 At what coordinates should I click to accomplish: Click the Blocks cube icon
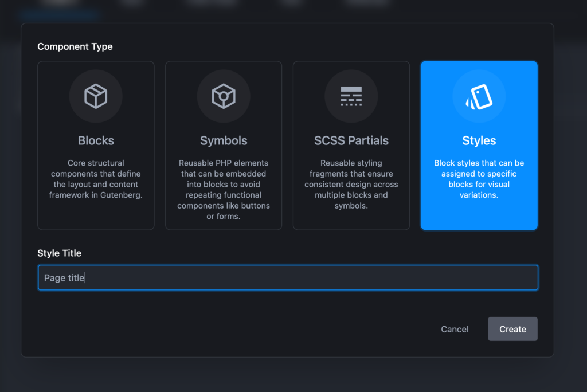(x=96, y=96)
